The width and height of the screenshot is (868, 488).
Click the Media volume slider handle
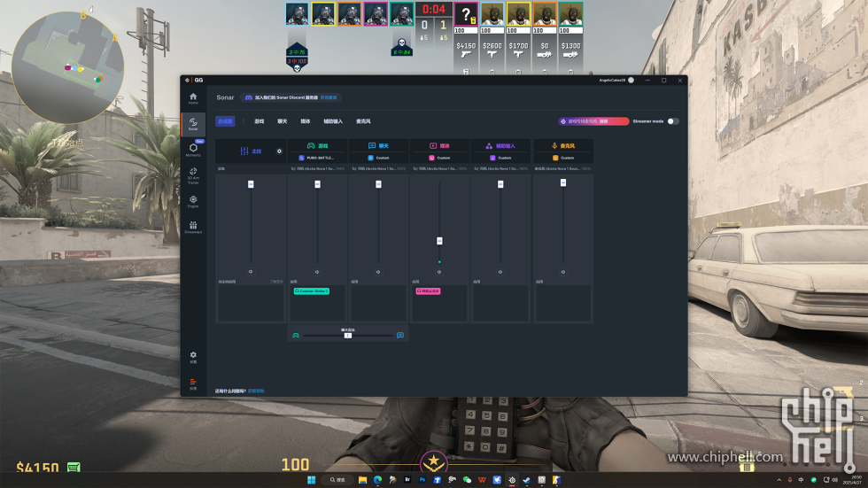[439, 241]
